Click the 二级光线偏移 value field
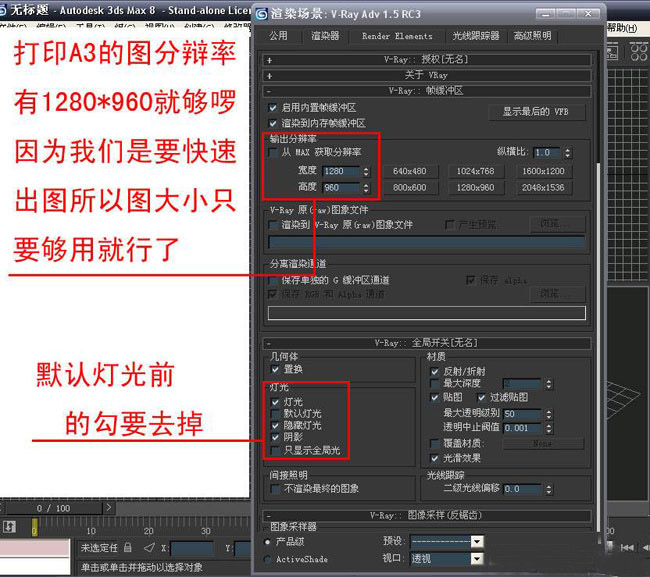 [522, 489]
